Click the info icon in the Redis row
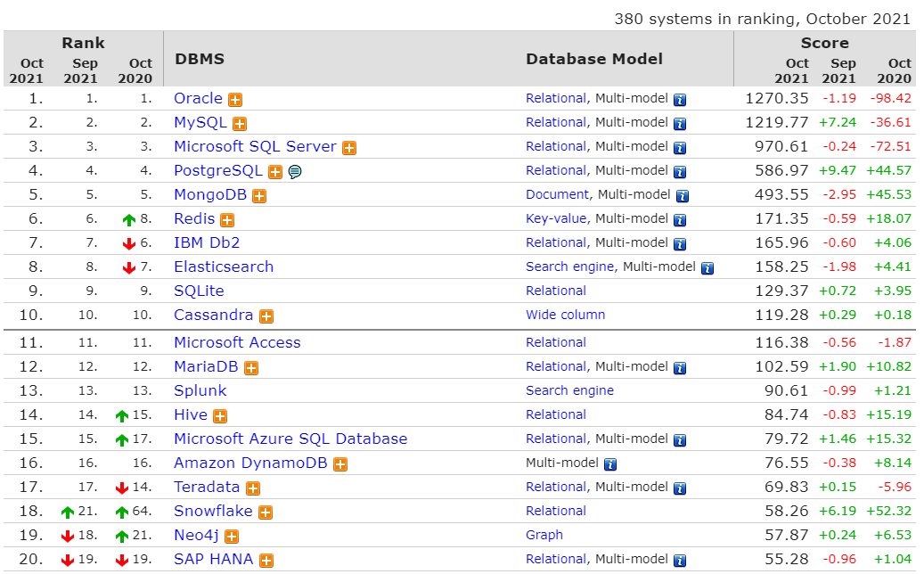This screenshot has height=574, width=924. tap(680, 220)
